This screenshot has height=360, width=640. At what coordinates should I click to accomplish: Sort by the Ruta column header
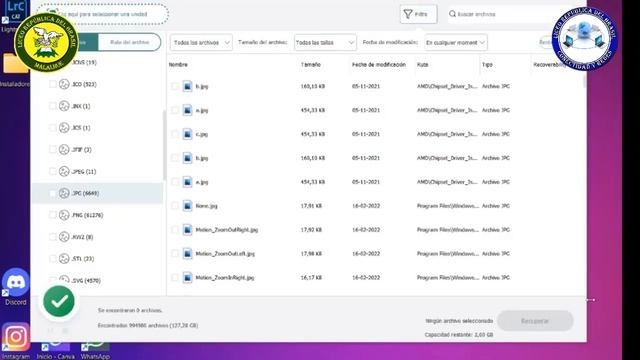[x=422, y=64]
